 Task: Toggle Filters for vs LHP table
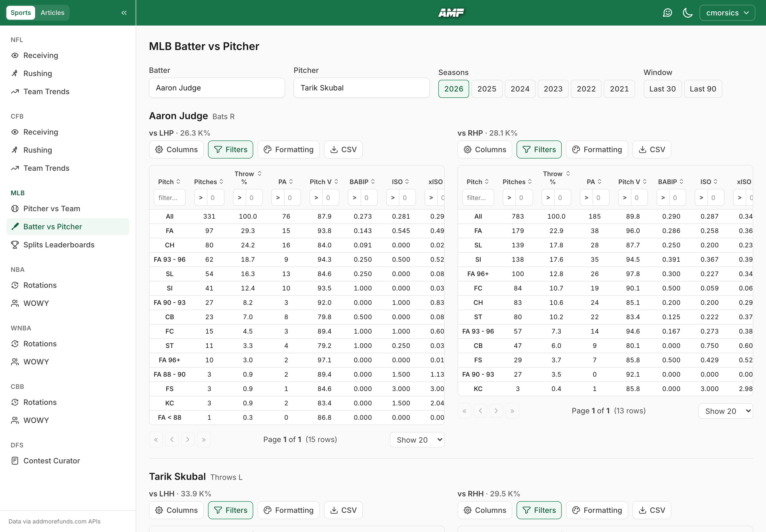230,149
